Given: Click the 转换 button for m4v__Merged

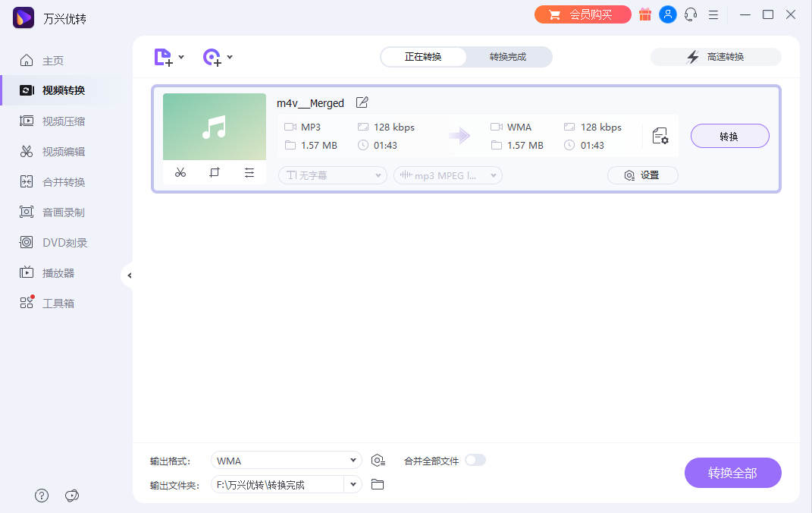Looking at the screenshot, I should pyautogui.click(x=729, y=137).
